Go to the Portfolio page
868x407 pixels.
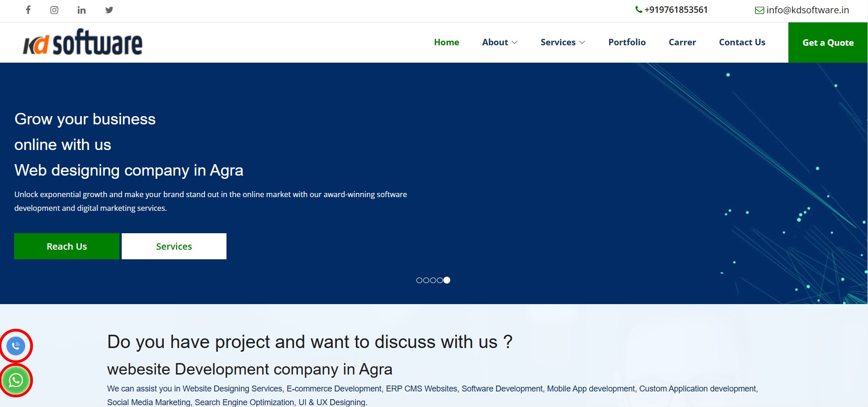tap(627, 42)
